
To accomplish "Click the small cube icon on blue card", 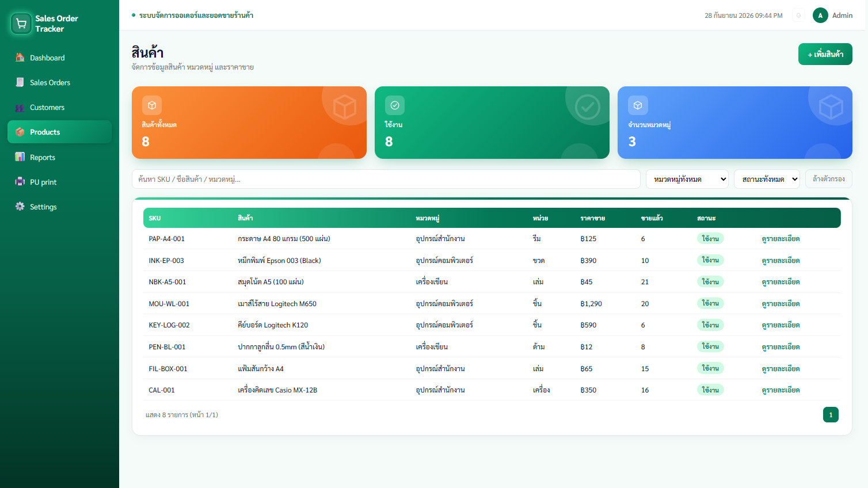I will pos(638,105).
